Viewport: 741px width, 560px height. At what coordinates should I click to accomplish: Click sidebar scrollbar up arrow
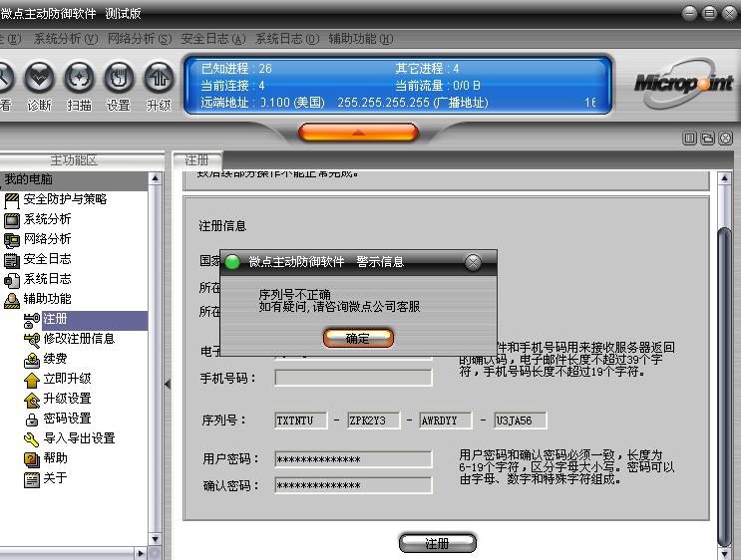(155, 178)
